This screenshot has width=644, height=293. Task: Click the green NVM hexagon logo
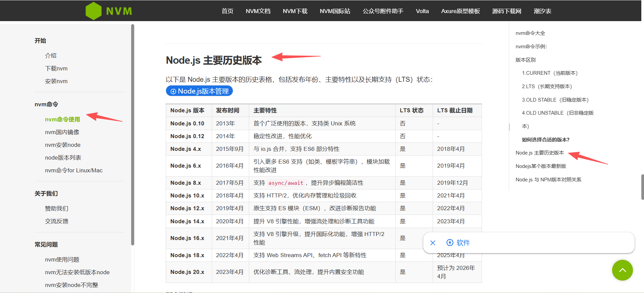(94, 11)
